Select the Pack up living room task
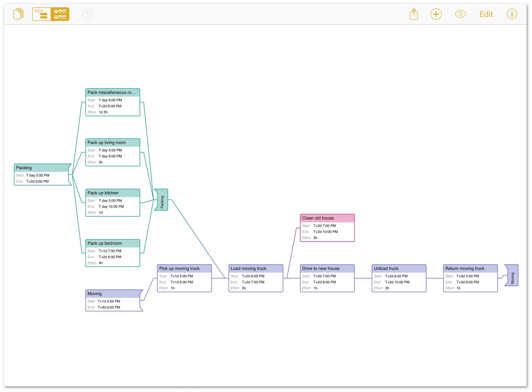Viewport: 532px width, 392px height. click(113, 152)
